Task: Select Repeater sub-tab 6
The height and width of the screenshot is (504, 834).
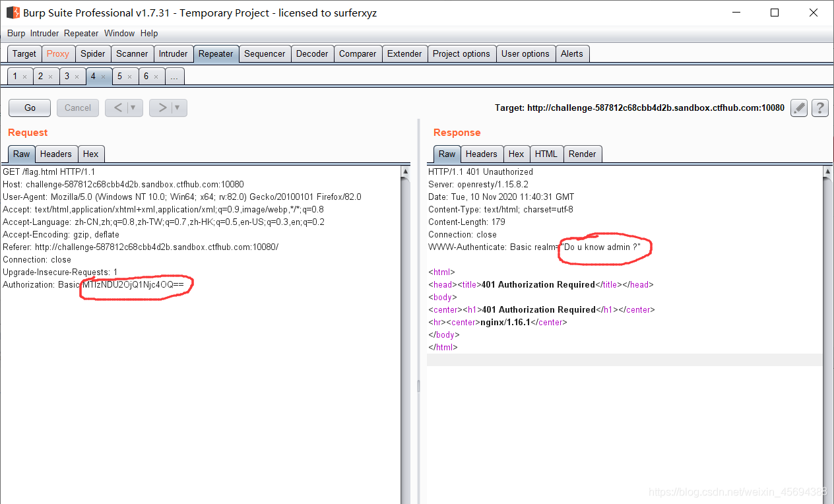Action: [146, 77]
